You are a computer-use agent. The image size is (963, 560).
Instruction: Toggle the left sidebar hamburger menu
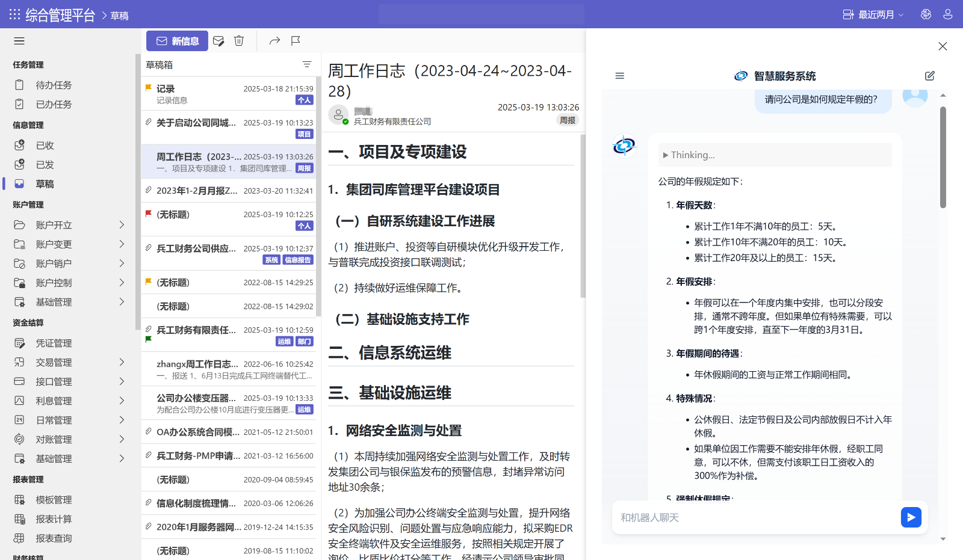(19, 41)
